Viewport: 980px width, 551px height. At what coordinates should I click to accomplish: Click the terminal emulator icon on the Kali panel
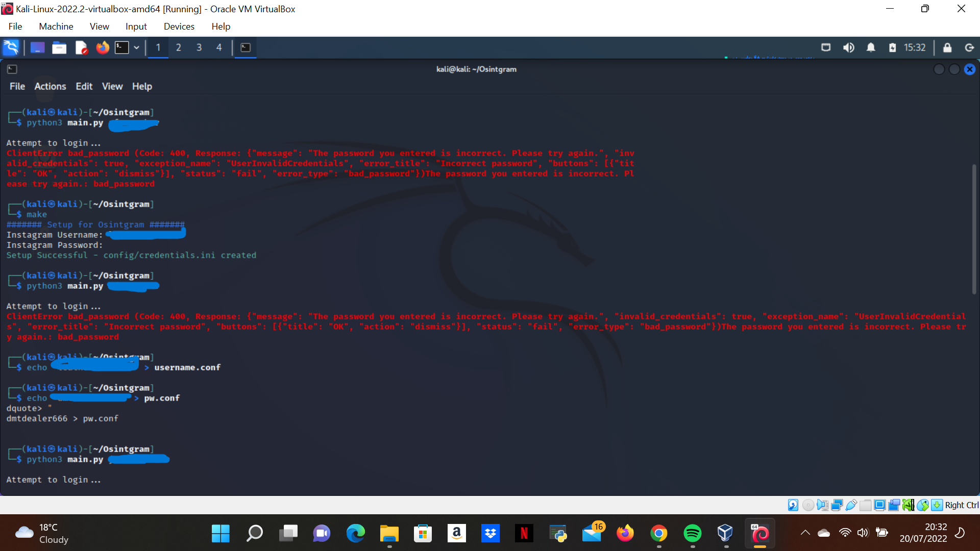tap(121, 47)
